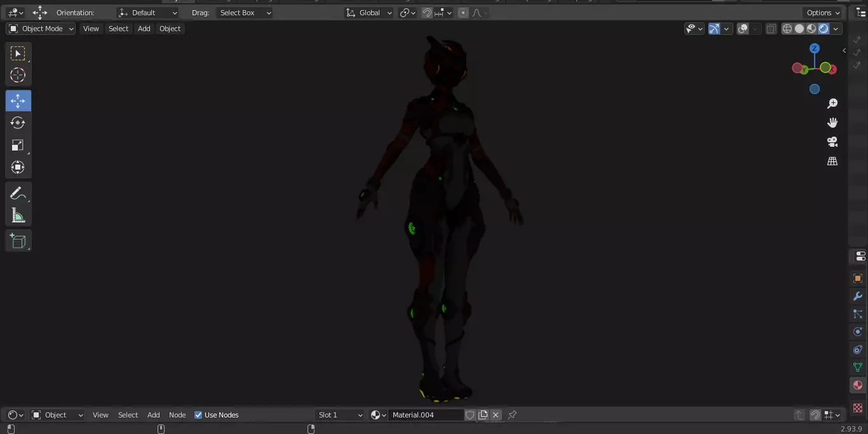This screenshot has height=434, width=868.
Task: Click the viewport zoom magnifier icon
Action: tap(832, 104)
